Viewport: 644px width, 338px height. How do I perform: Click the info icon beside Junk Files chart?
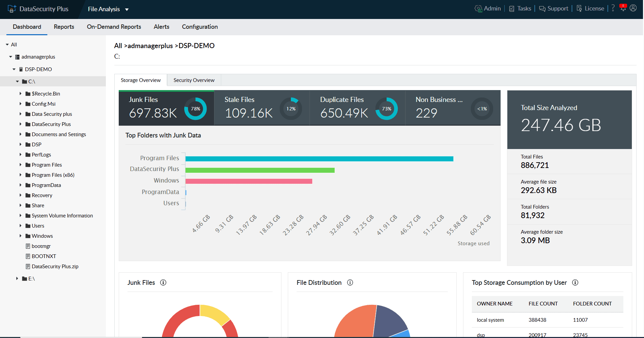[163, 282]
